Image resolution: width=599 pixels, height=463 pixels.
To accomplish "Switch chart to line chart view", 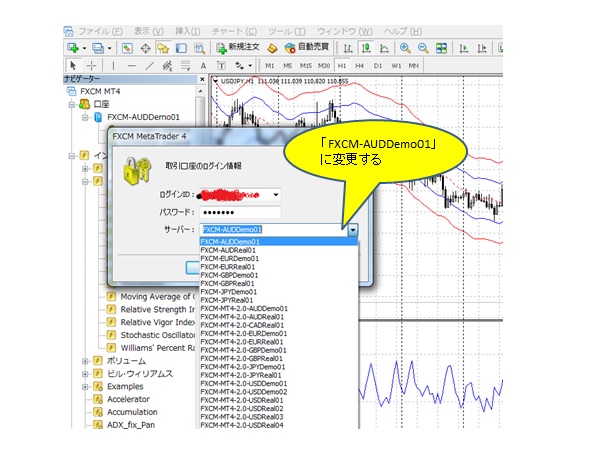I will 384,48.
